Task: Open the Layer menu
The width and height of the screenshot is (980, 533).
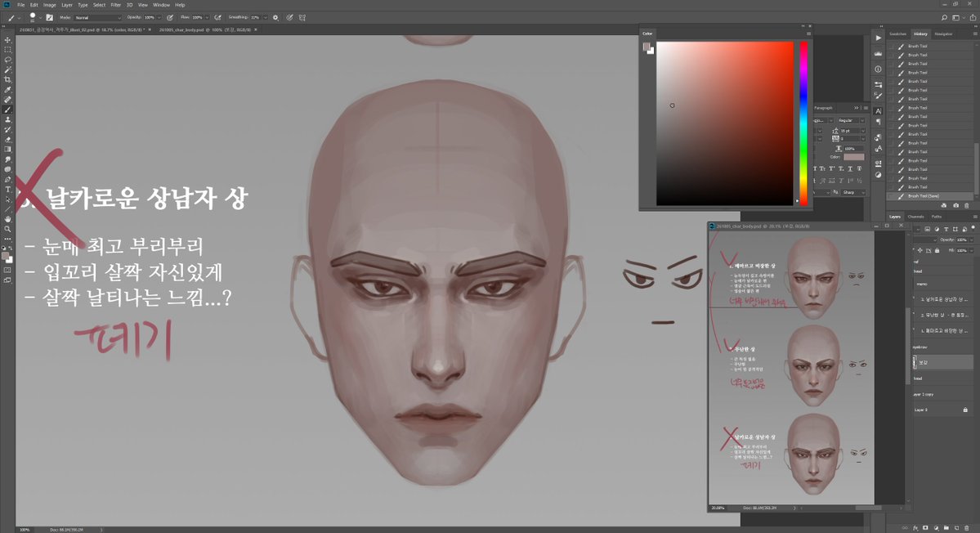Action: point(67,5)
